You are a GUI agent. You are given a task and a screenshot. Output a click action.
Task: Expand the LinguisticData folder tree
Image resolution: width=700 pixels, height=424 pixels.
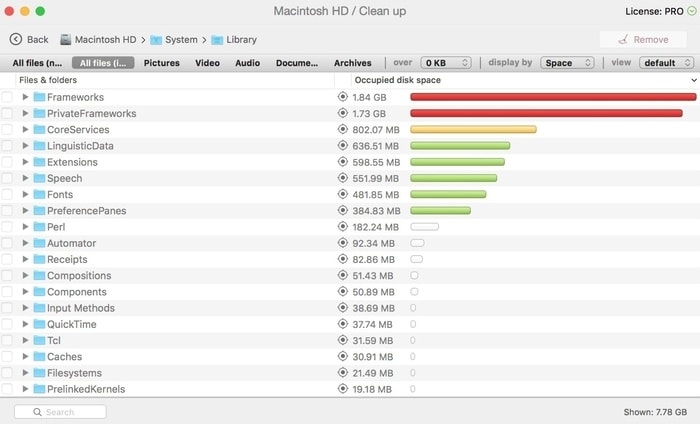[26, 146]
